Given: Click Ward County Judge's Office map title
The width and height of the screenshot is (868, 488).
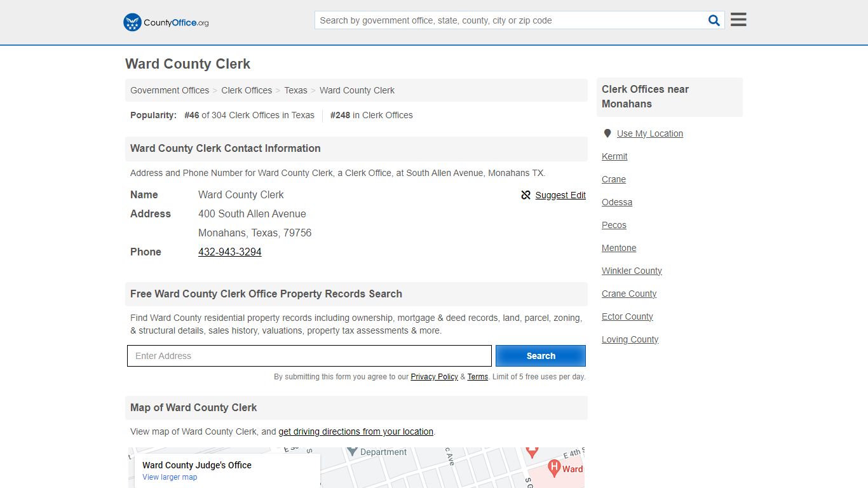Looking at the screenshot, I should pyautogui.click(x=197, y=465).
